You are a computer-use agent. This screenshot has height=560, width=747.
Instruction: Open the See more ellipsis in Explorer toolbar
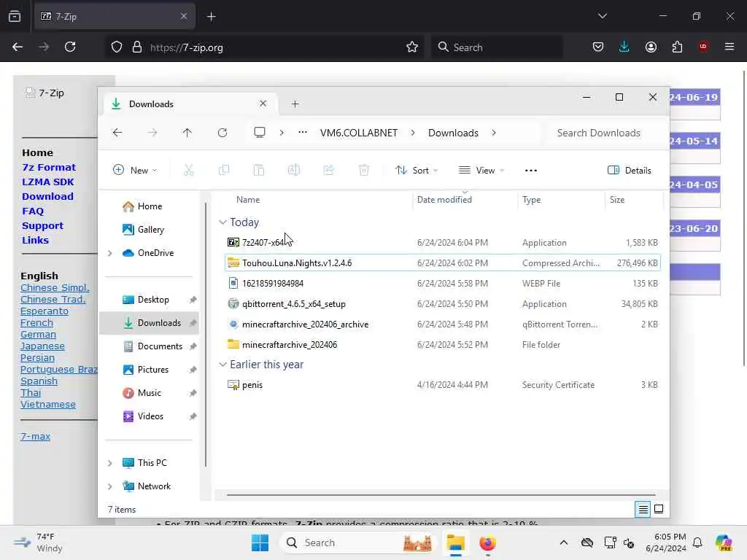click(531, 170)
